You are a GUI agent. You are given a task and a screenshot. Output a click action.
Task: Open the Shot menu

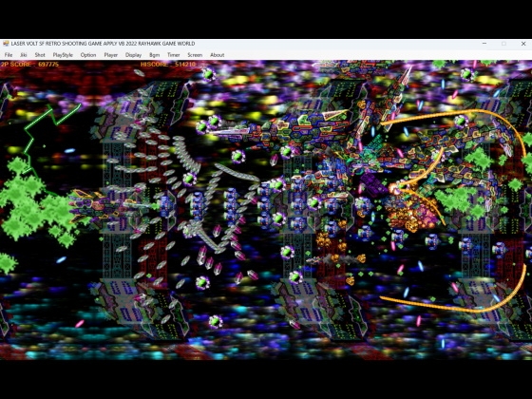point(40,55)
